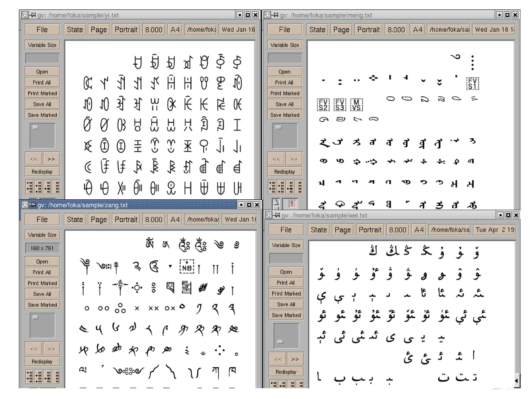Click Print Marked button in meng.txt window
The image size is (532, 399).
click(x=285, y=93)
